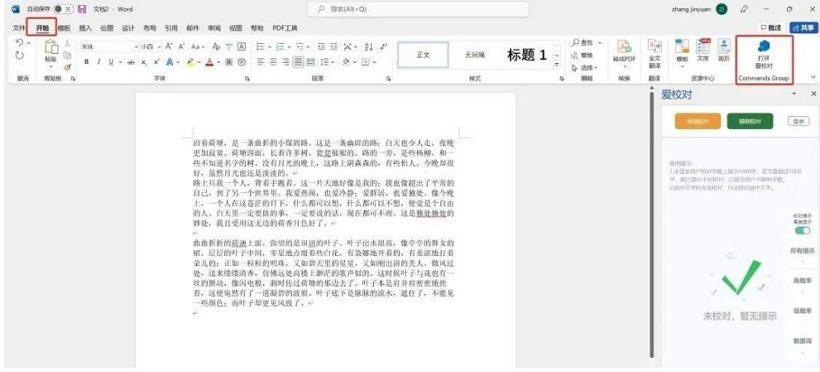820x372 pixels.
Task: Collapse the ribbon with the chevron
Action: 812,77
